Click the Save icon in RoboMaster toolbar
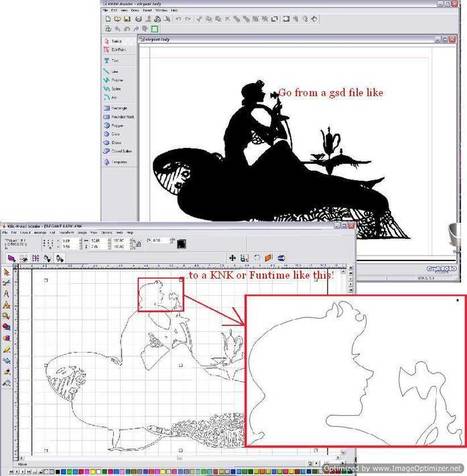Screen dimensions: 467x476 coord(127,19)
